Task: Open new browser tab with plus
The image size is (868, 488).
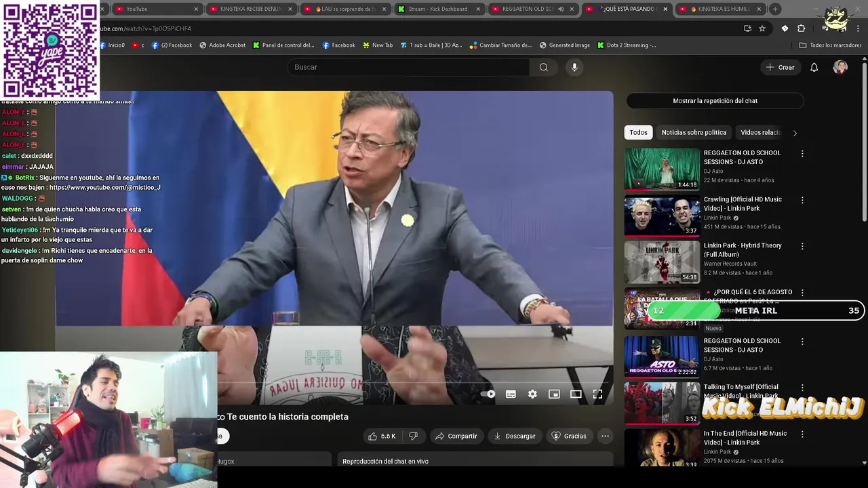Action: pyautogui.click(x=775, y=9)
